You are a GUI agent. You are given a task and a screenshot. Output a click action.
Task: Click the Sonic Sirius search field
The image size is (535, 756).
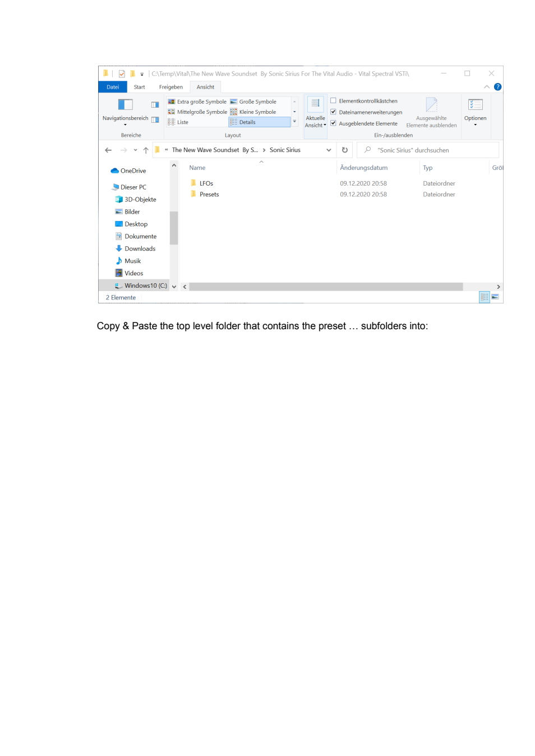pyautogui.click(x=428, y=150)
